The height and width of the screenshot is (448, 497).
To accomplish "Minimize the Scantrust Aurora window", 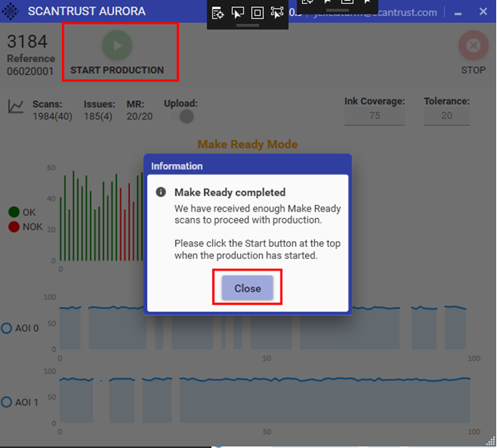I will tap(458, 14).
